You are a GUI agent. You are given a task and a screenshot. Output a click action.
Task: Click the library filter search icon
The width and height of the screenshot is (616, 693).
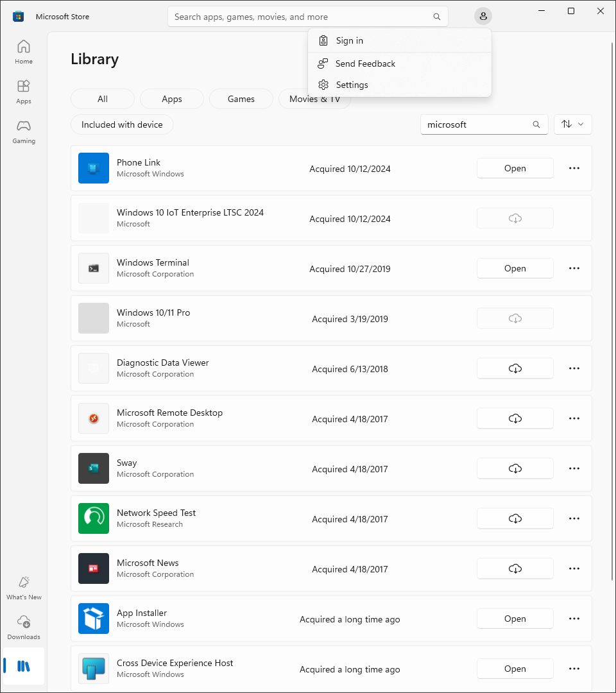pyautogui.click(x=536, y=124)
